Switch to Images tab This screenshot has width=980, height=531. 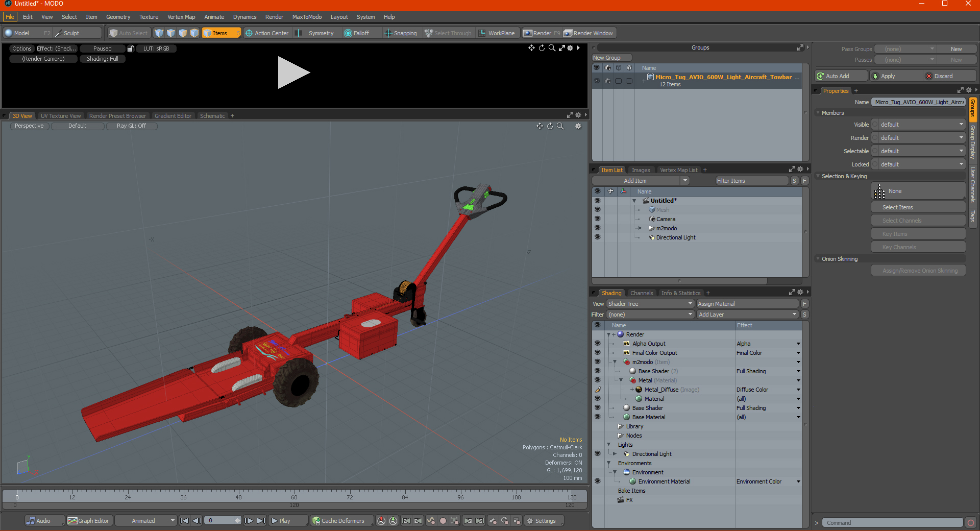(641, 170)
